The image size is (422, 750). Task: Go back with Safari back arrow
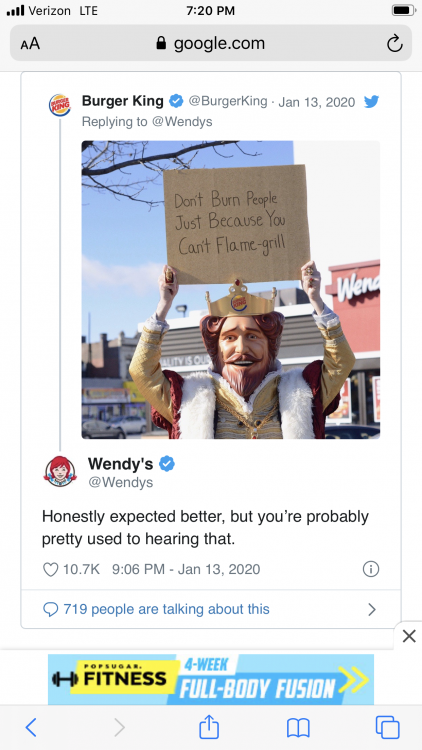pyautogui.click(x=31, y=728)
